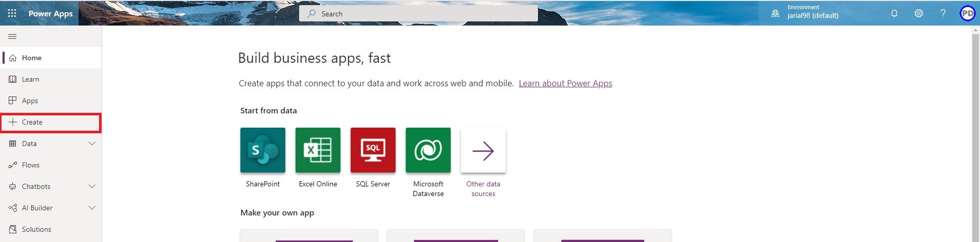This screenshot has width=980, height=242.
Task: Open Solutions in the sidebar
Action: click(x=51, y=229)
